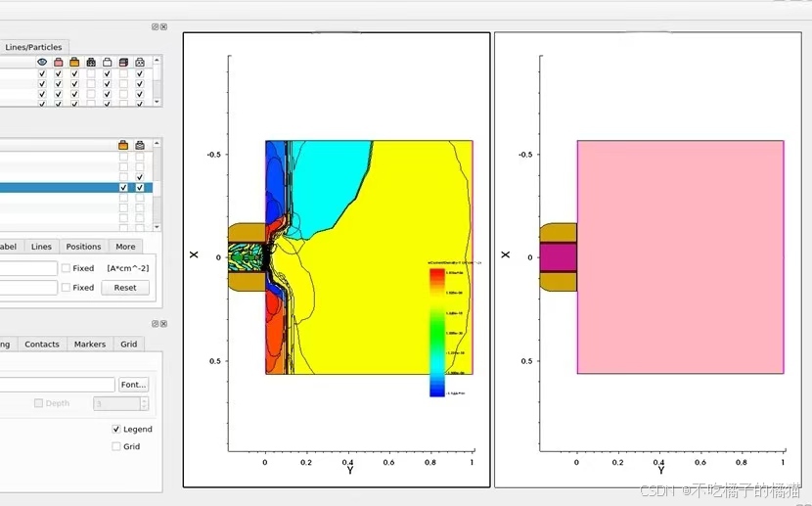Open the Lines tab
Image resolution: width=812 pixels, height=506 pixels.
41,247
